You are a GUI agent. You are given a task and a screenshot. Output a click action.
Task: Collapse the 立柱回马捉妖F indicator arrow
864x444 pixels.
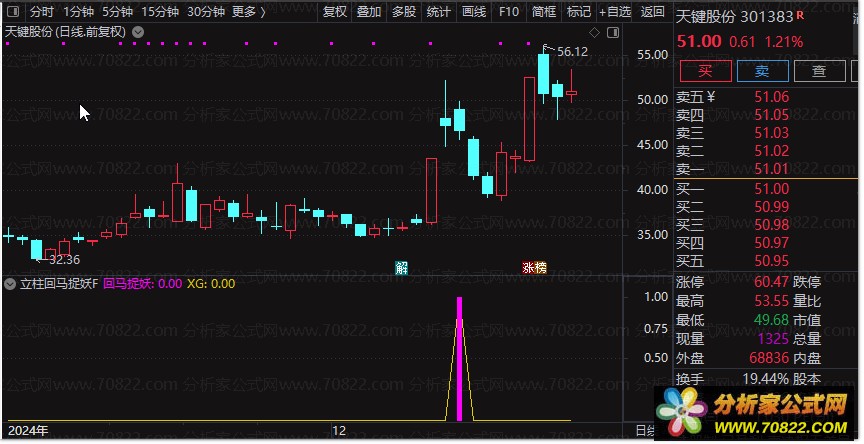tap(10, 284)
